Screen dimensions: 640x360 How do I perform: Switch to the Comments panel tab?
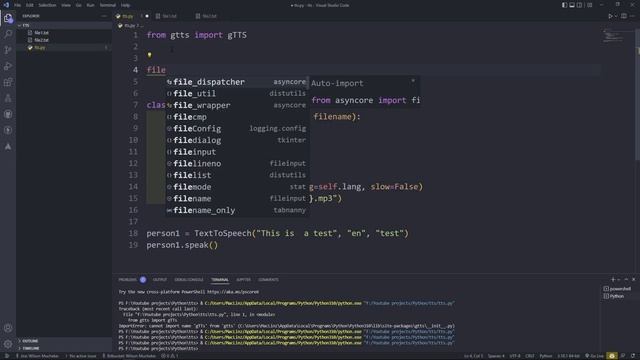click(268, 280)
